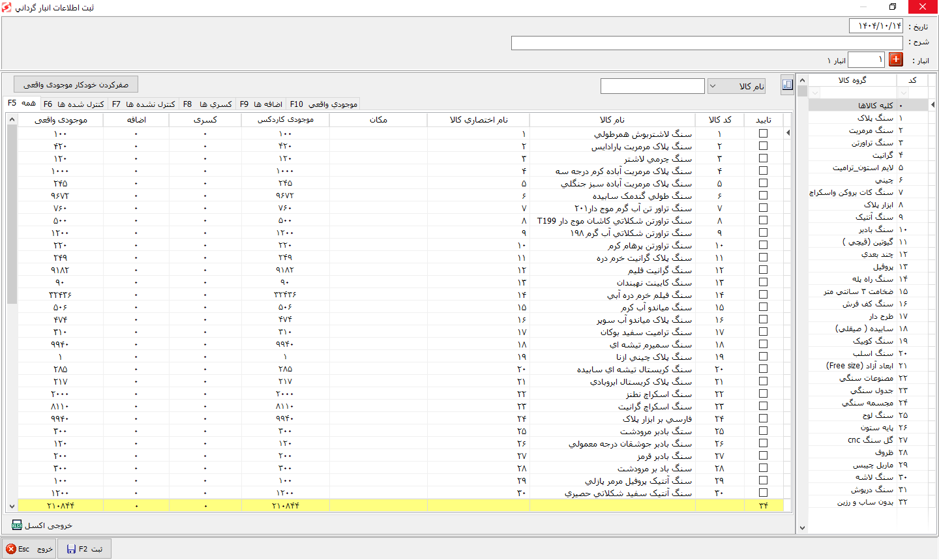Click item name سنگ ميانرو آب کرم

(x=656, y=307)
